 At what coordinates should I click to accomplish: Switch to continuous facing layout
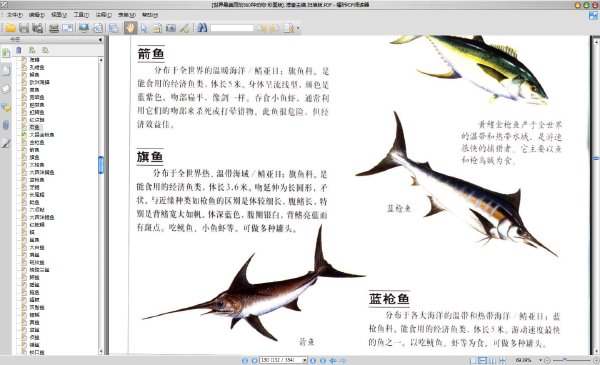[x=502, y=360]
